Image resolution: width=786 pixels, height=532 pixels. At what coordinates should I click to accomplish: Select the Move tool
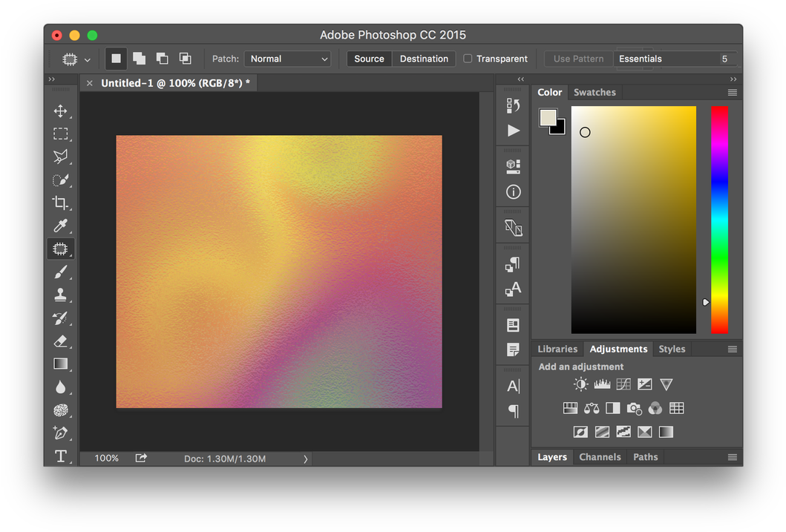(x=61, y=111)
